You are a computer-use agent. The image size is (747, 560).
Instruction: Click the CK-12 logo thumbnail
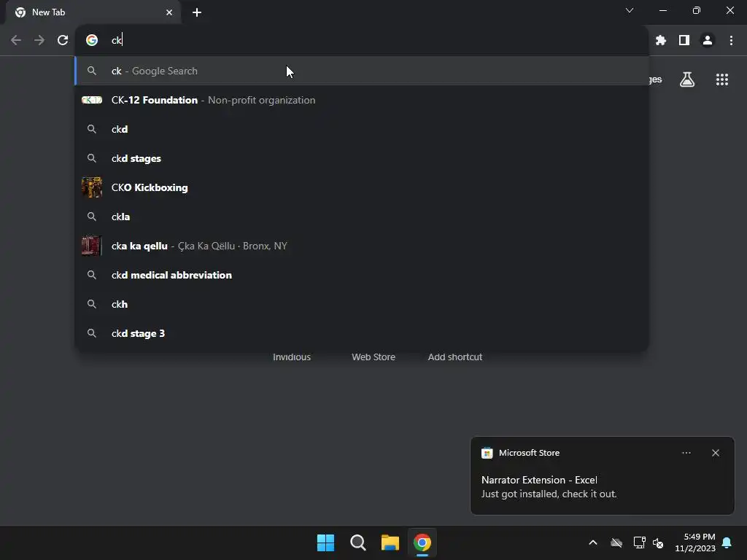(x=92, y=100)
